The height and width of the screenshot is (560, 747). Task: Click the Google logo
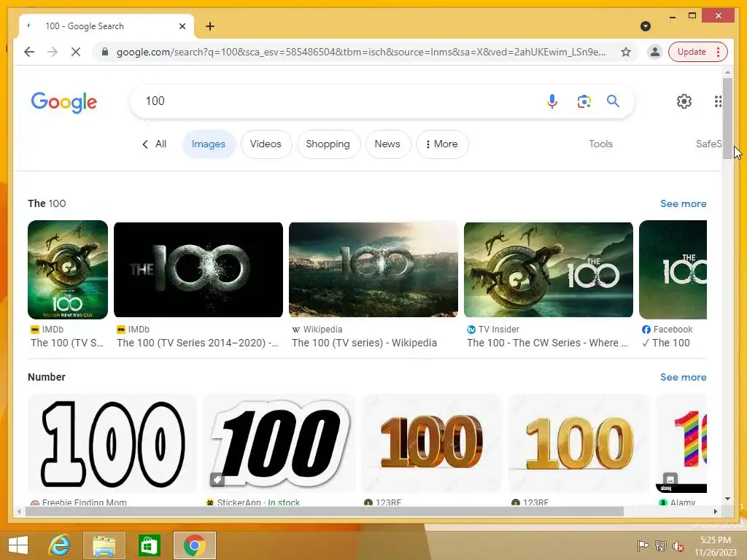pyautogui.click(x=64, y=102)
